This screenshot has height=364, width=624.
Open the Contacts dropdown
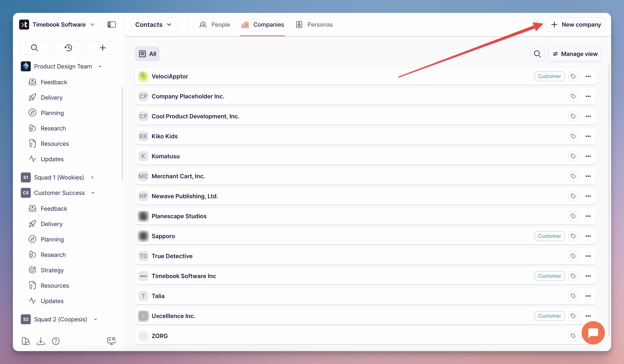(154, 25)
